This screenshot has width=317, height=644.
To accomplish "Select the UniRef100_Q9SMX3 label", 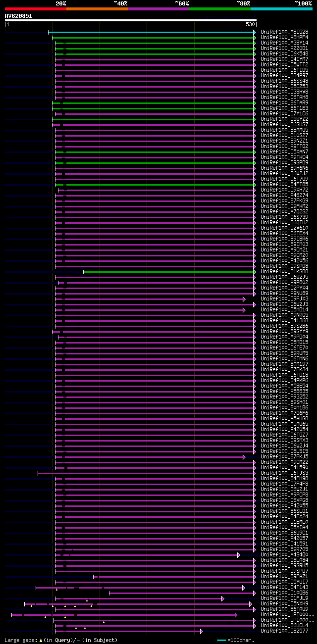I will (x=284, y=440).
